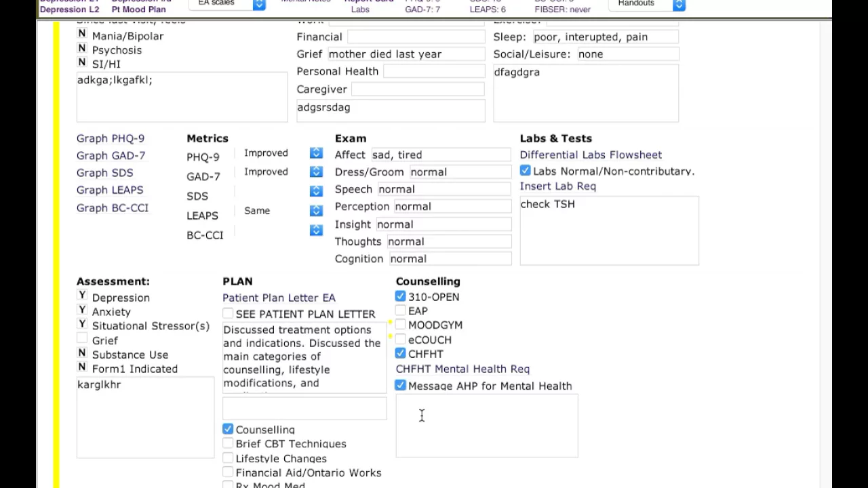Toggle the Mania/Bipolar N box

82,34
